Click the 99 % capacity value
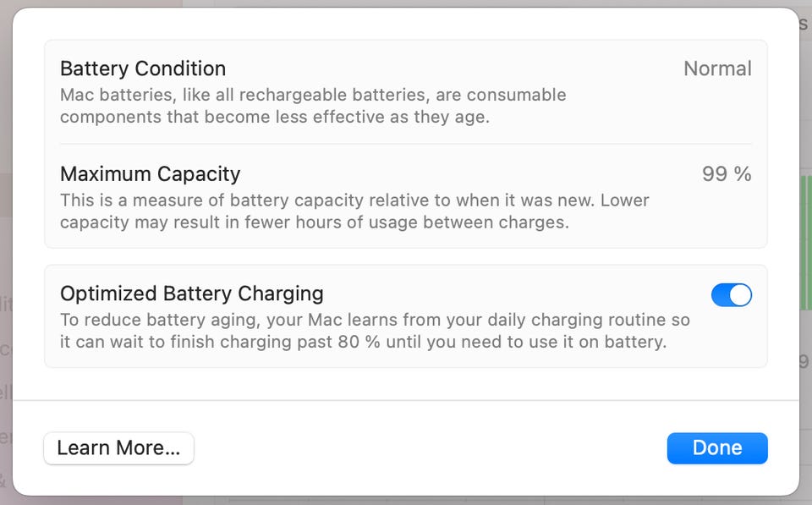The width and height of the screenshot is (812, 505). 726,174
